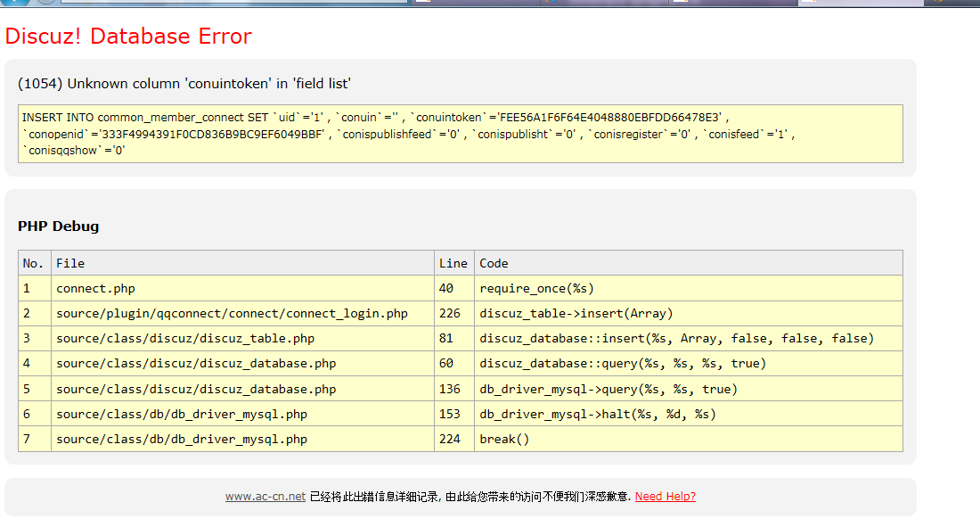Click line number 136 cell
The width and height of the screenshot is (980, 527).
[x=449, y=389]
